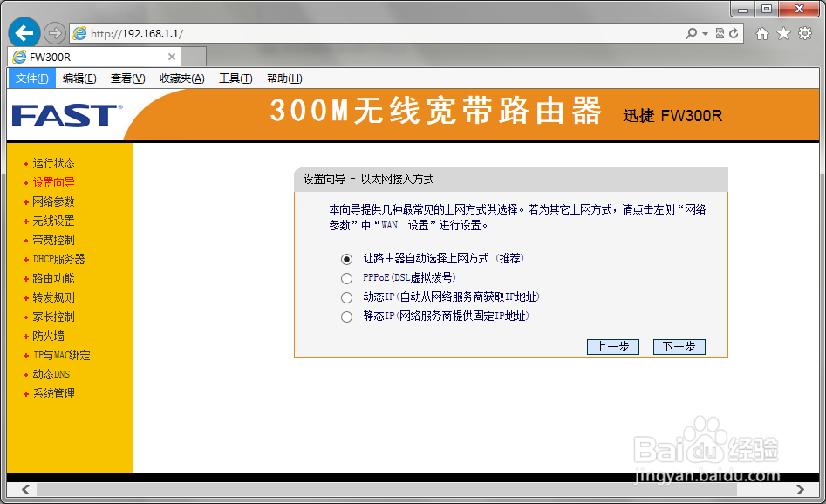826x504 pixels.
Task: Select the PPPoE (DSL虚拟拨号) radio option
Action: tap(346, 278)
